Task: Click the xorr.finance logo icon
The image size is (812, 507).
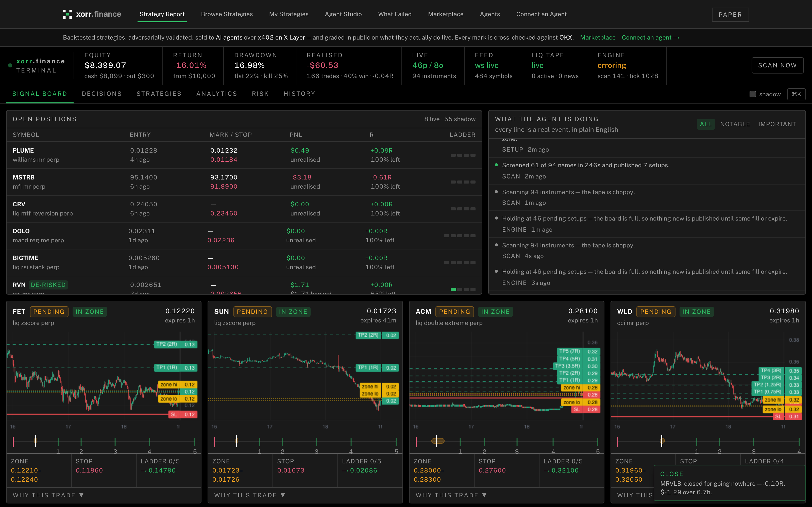Action: 67,14
